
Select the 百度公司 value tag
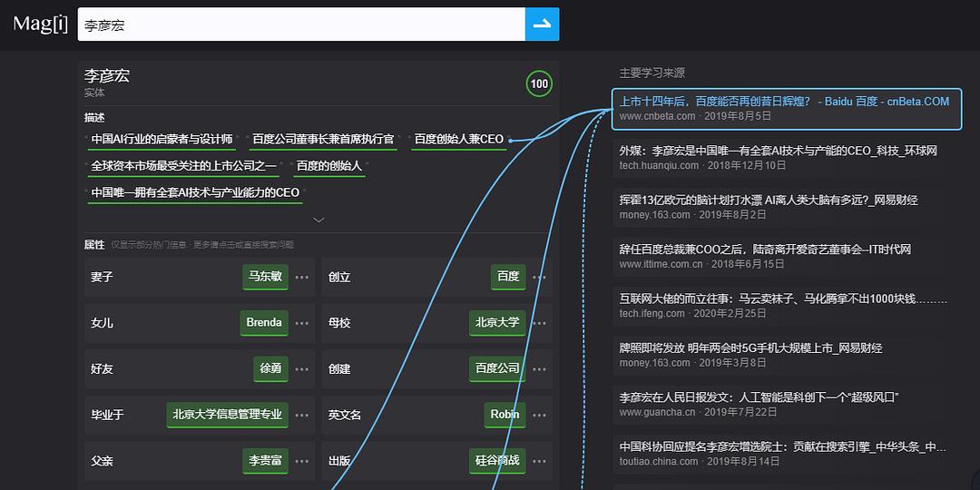coord(497,368)
